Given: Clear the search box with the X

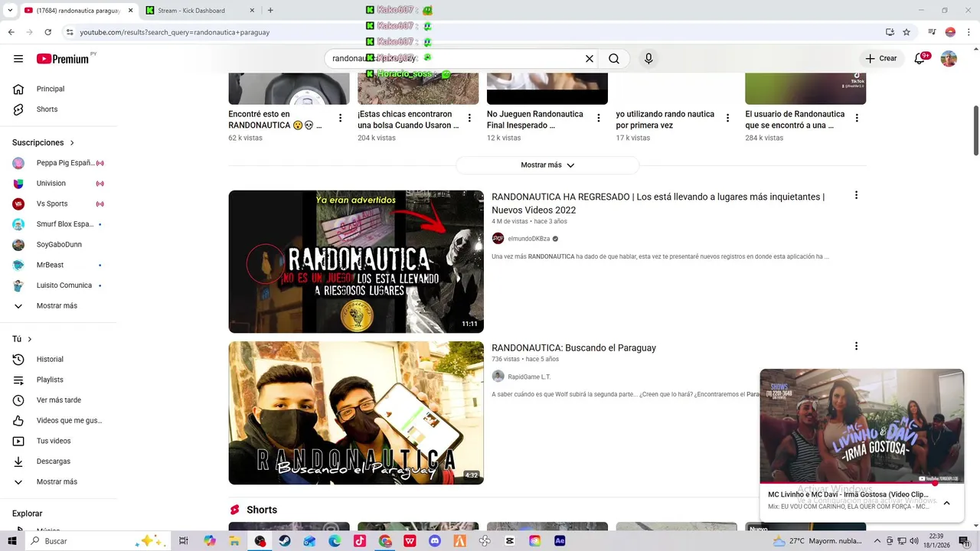Looking at the screenshot, I should [590, 59].
